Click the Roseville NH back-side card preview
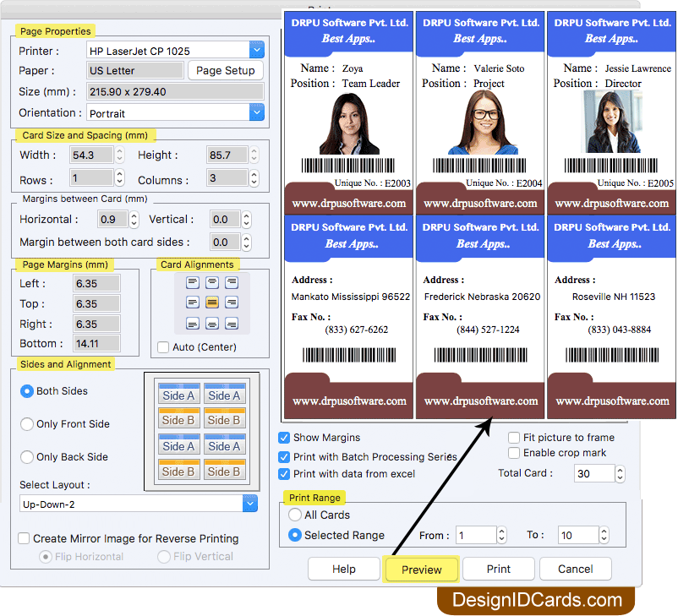678x616 pixels. [x=611, y=317]
